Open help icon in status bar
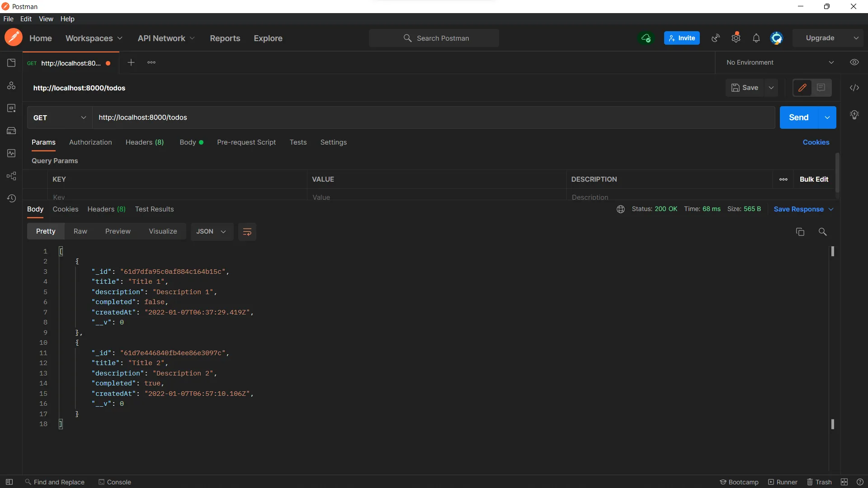The image size is (868, 488). pos(860,482)
